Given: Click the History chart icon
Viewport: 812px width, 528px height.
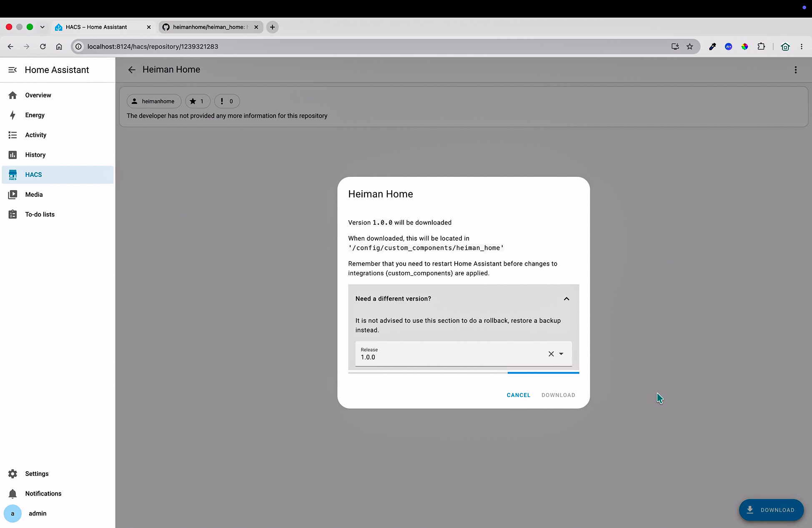Looking at the screenshot, I should pyautogui.click(x=13, y=155).
